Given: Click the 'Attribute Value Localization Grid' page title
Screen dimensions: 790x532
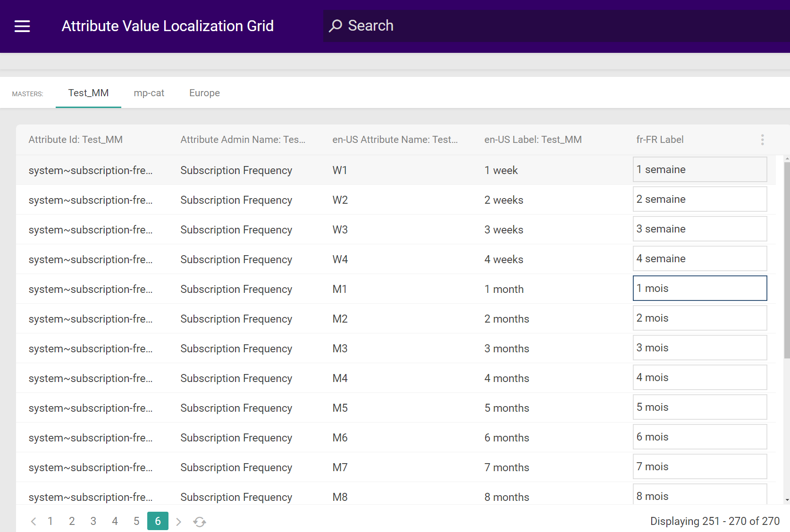Looking at the screenshot, I should tap(168, 26).
